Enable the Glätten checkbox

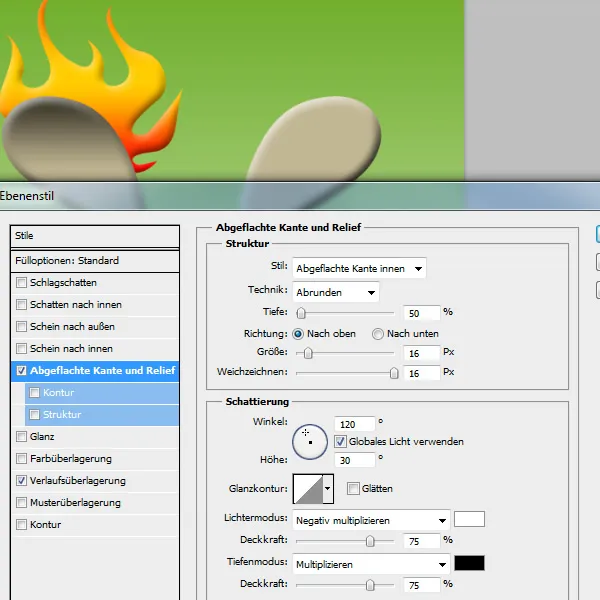coord(353,489)
